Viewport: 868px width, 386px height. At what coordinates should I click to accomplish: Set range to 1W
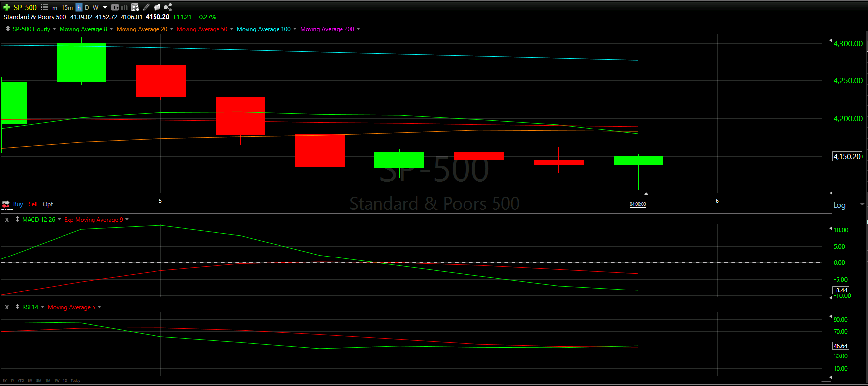tap(57, 380)
